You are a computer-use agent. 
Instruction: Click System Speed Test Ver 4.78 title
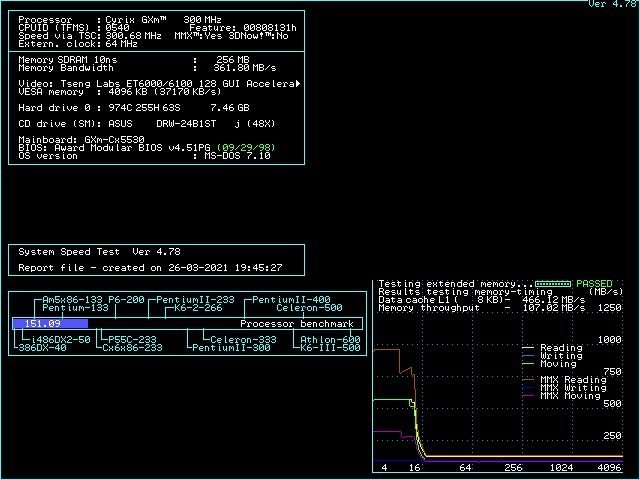99,252
